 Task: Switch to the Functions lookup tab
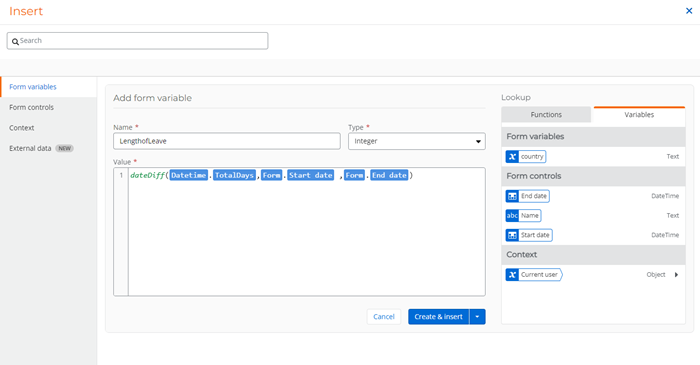tap(546, 115)
